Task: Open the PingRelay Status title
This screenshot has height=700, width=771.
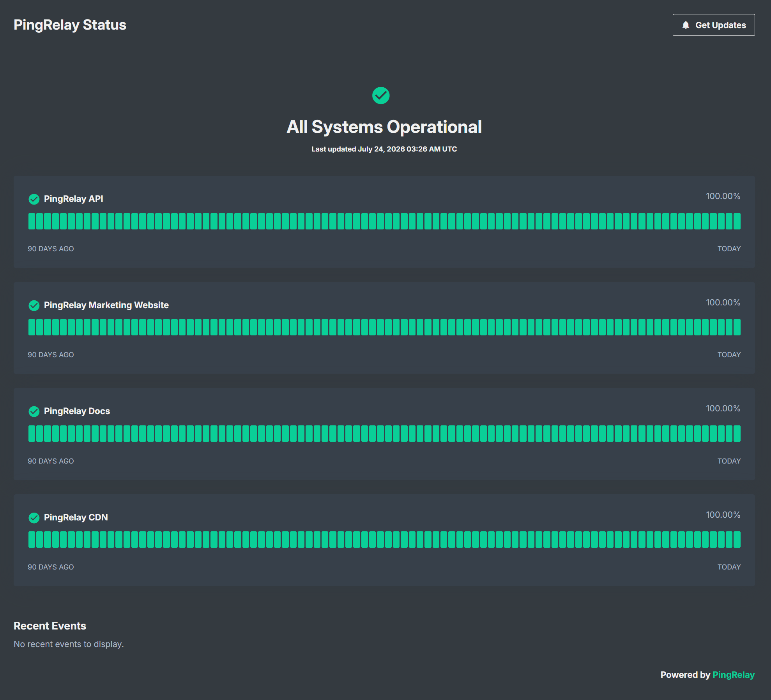Action: click(x=70, y=25)
